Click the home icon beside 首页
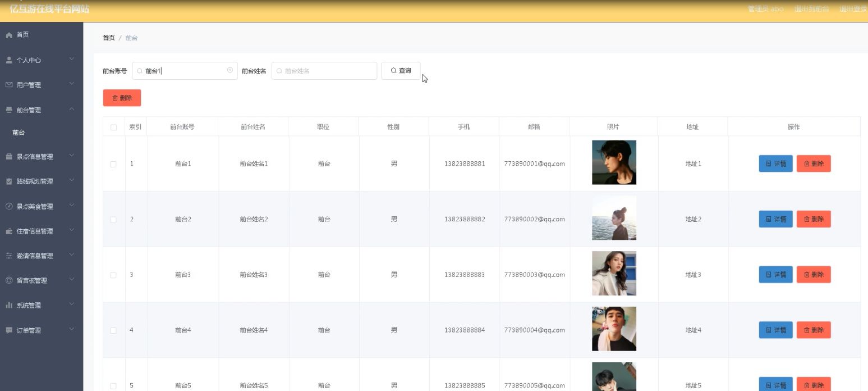 pyautogui.click(x=9, y=35)
